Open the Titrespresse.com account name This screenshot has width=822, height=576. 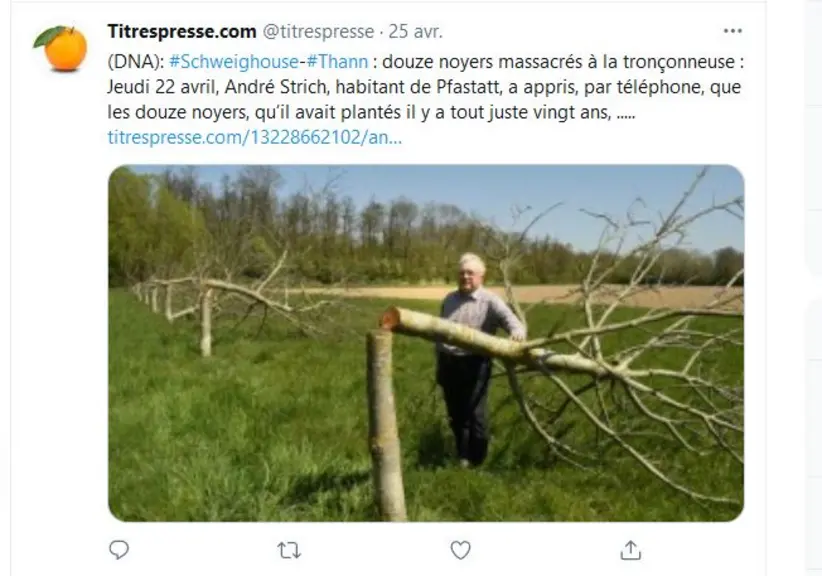point(182,31)
